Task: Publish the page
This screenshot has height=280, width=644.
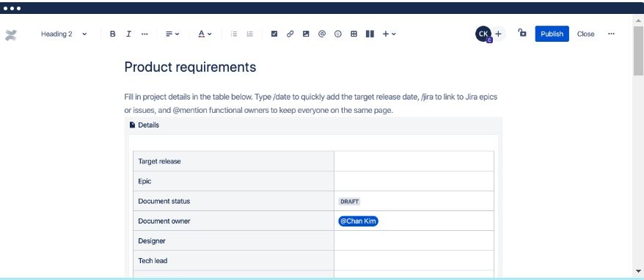Action: pyautogui.click(x=552, y=34)
